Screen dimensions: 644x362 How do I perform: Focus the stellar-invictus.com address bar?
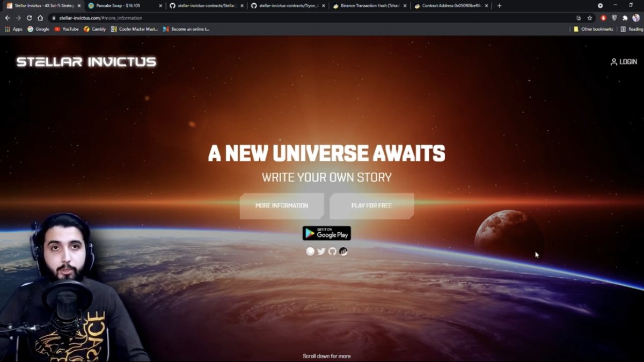pos(311,18)
